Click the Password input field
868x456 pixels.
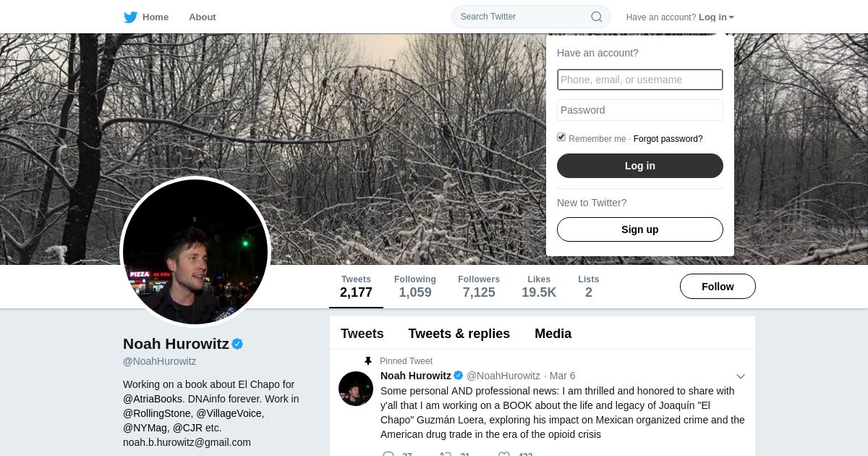coord(639,110)
